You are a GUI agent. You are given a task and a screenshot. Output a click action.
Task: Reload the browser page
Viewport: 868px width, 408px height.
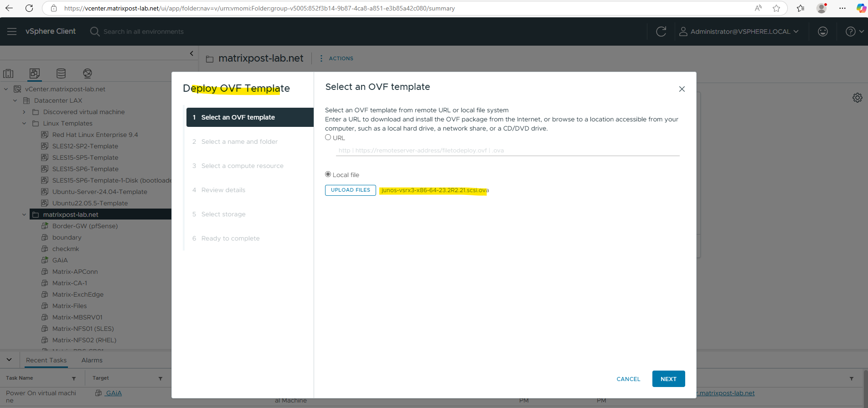[29, 8]
